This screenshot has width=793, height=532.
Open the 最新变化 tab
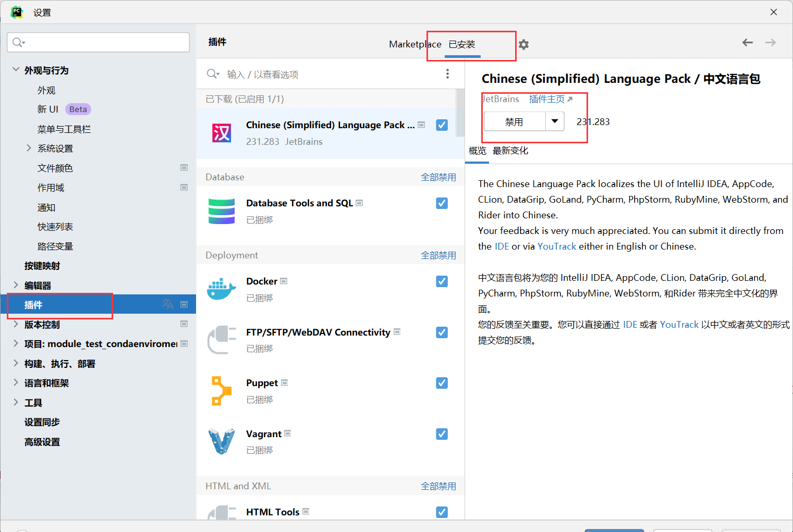tap(510, 151)
